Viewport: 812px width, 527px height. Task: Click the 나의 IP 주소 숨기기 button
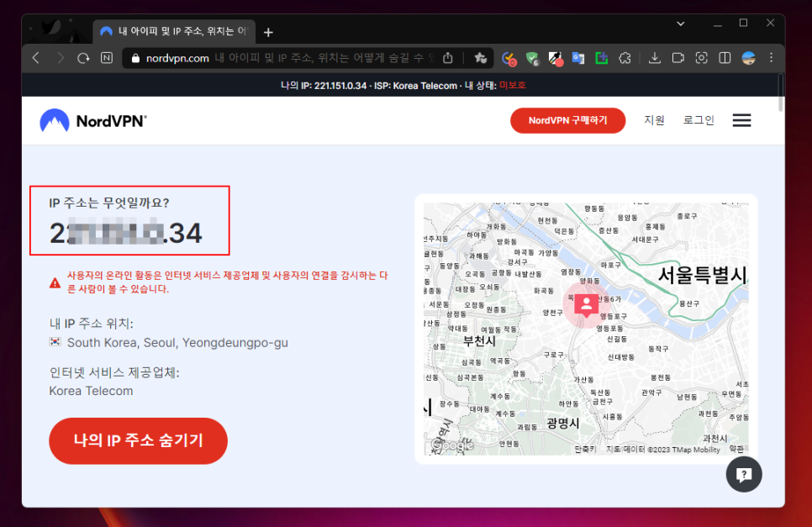click(138, 440)
